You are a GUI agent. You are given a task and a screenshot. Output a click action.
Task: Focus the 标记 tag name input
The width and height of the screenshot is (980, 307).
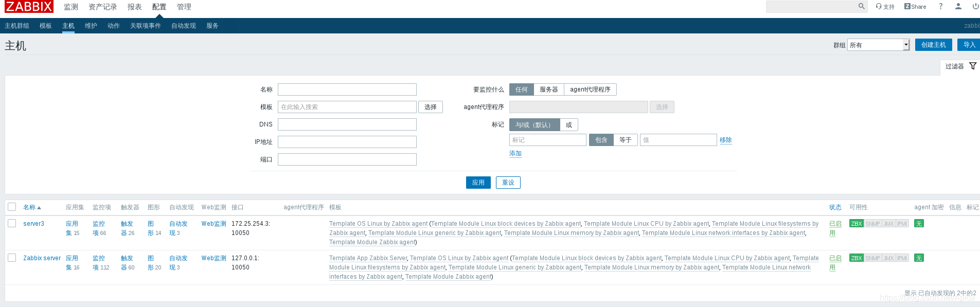point(548,140)
